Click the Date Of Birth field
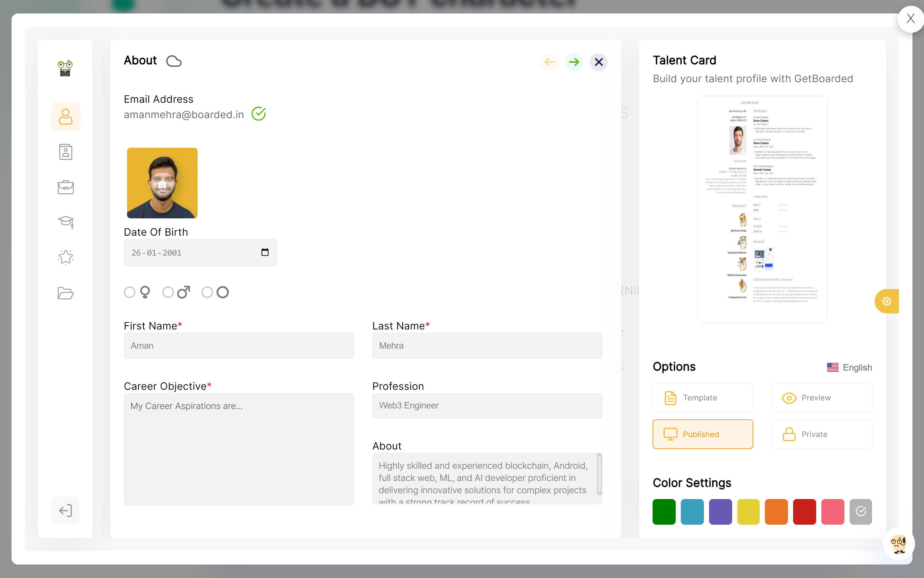The image size is (924, 578). pyautogui.click(x=200, y=253)
